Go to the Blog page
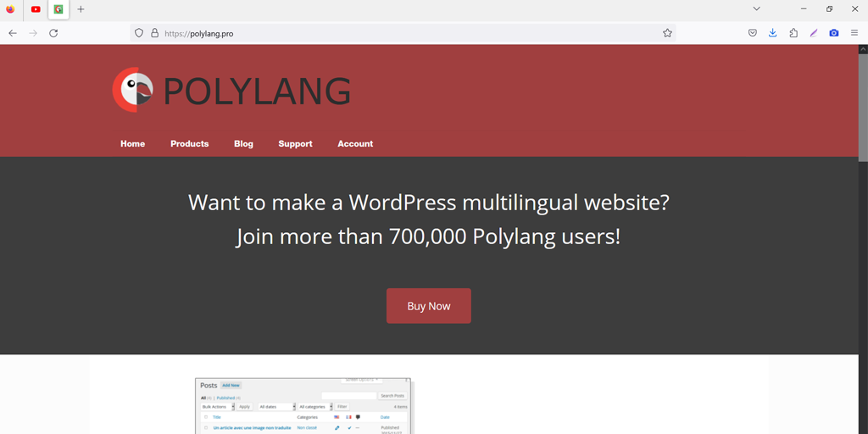The image size is (868, 434). pyautogui.click(x=243, y=144)
